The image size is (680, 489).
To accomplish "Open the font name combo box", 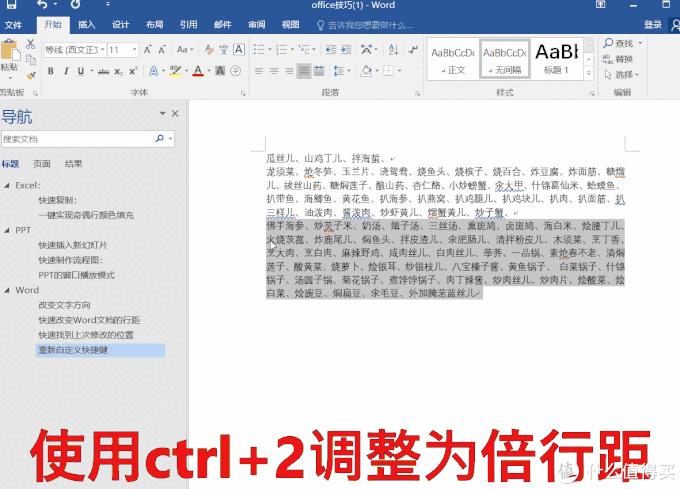I will coord(75,50).
